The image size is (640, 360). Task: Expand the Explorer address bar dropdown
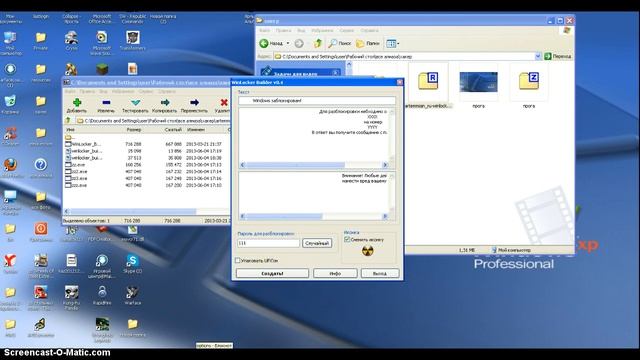[538, 56]
